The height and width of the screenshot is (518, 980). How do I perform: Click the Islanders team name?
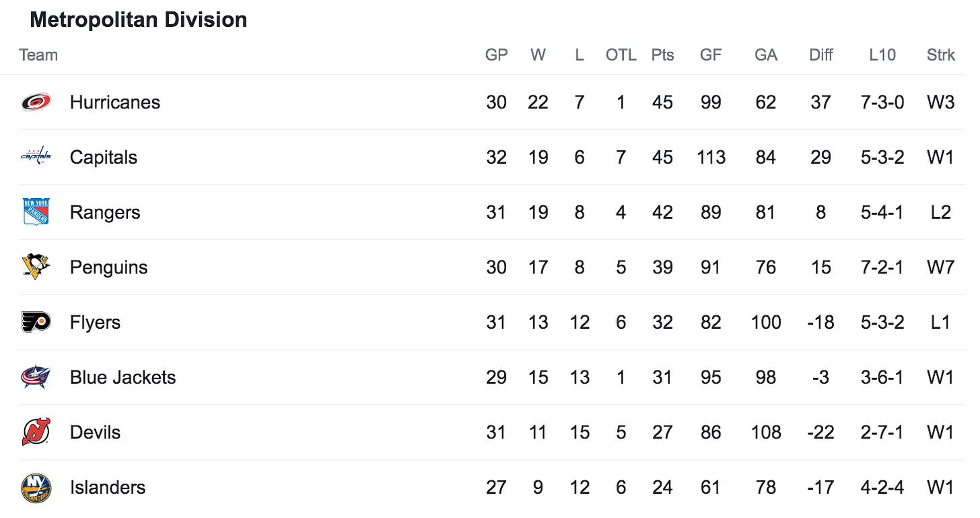click(108, 487)
